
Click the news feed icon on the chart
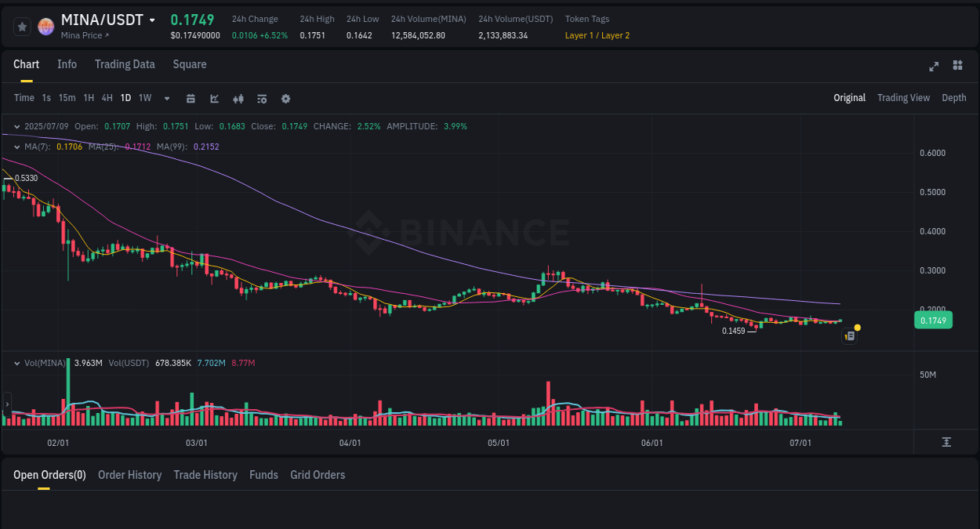coord(849,335)
